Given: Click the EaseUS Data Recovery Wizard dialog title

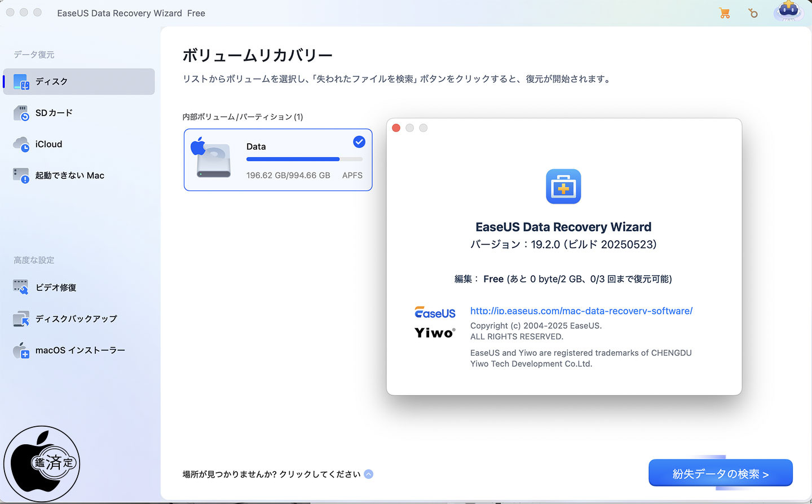Looking at the screenshot, I should (x=563, y=227).
